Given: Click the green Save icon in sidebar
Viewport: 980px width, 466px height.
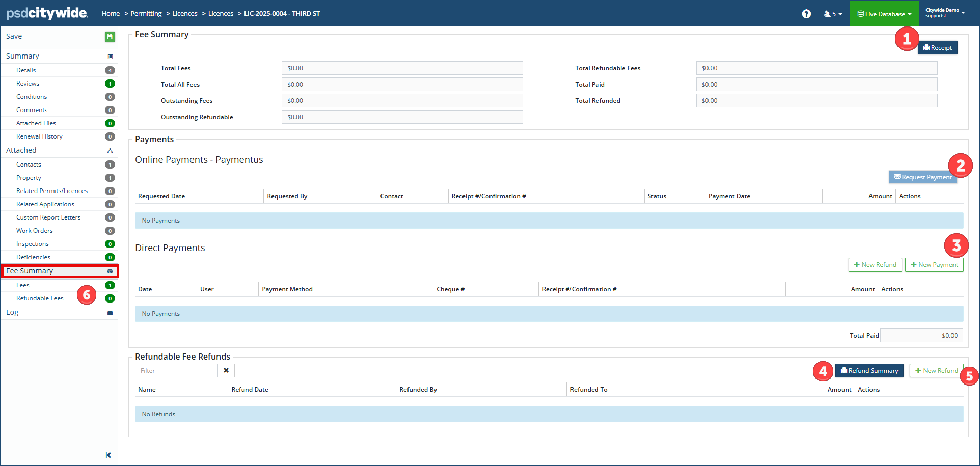Looking at the screenshot, I should click(110, 37).
